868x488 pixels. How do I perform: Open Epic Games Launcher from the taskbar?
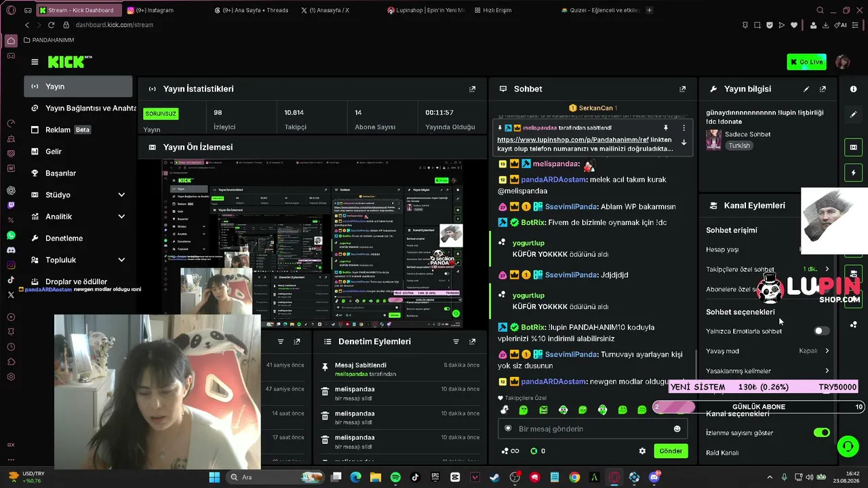(435, 477)
